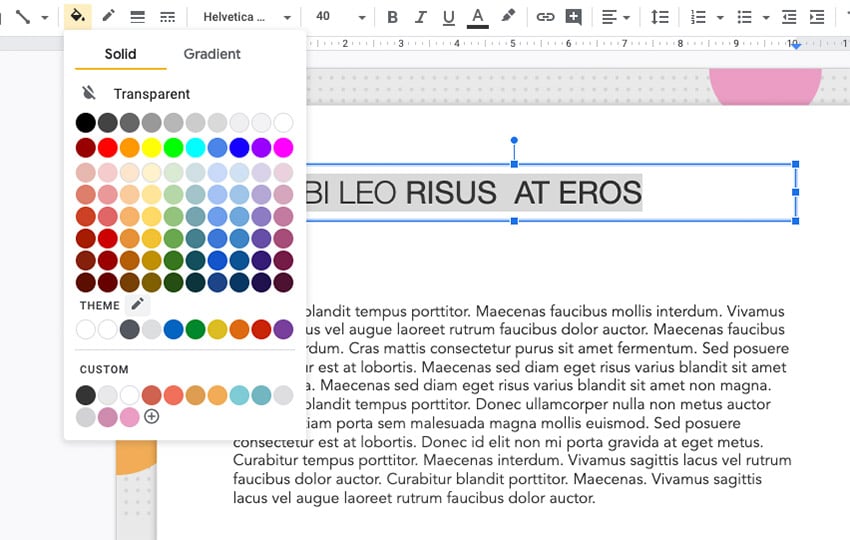Image resolution: width=850 pixels, height=540 pixels.
Task: Edit theme colors with the pencil icon
Action: 138,304
